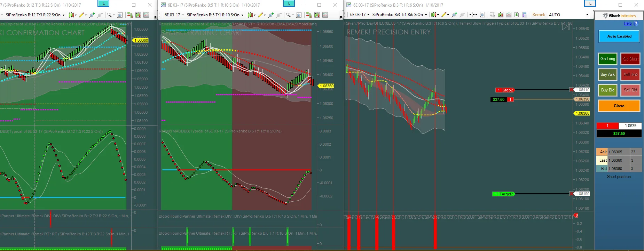This screenshot has width=644, height=251.
Task: Open Indicators icon in Precision Entry toolbar
Action: coord(509,15)
